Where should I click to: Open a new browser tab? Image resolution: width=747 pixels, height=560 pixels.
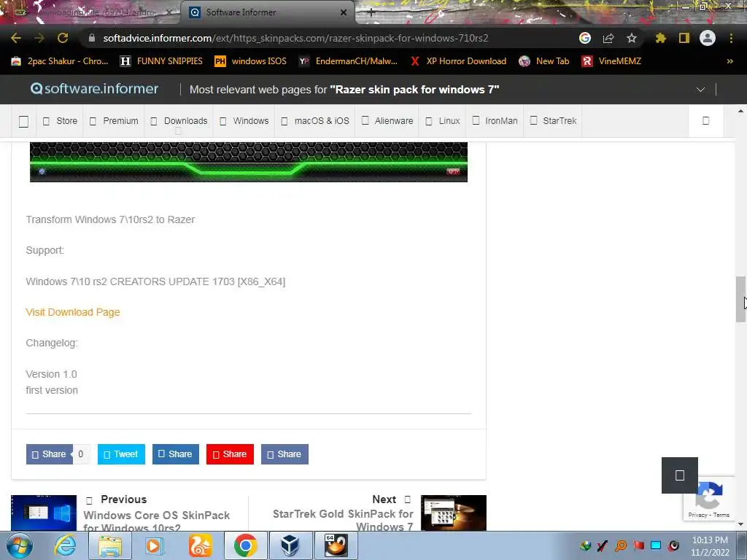point(371,13)
